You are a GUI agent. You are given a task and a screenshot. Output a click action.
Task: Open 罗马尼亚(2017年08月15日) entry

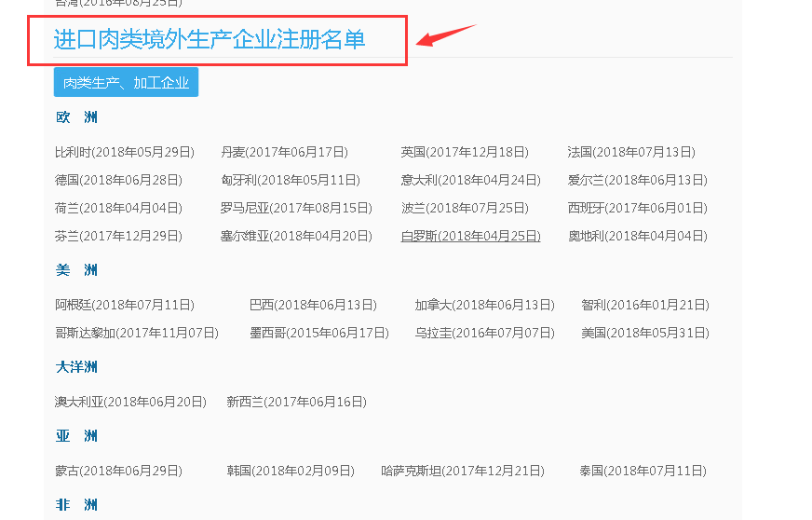[x=296, y=208]
